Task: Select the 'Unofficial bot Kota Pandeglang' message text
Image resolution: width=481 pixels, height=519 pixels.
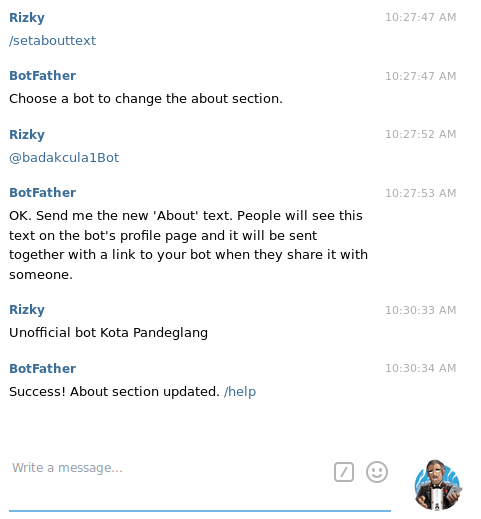Action: click(109, 333)
